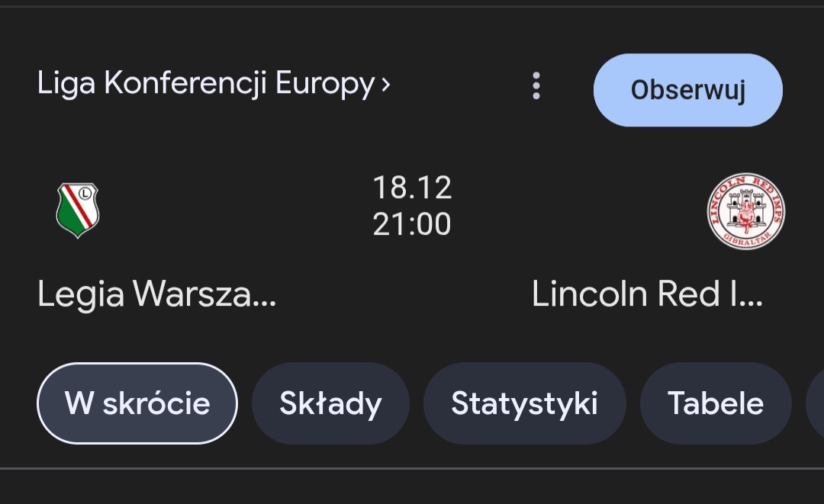824x504 pixels.
Task: Open the Statystyki tab
Action: [x=524, y=403]
